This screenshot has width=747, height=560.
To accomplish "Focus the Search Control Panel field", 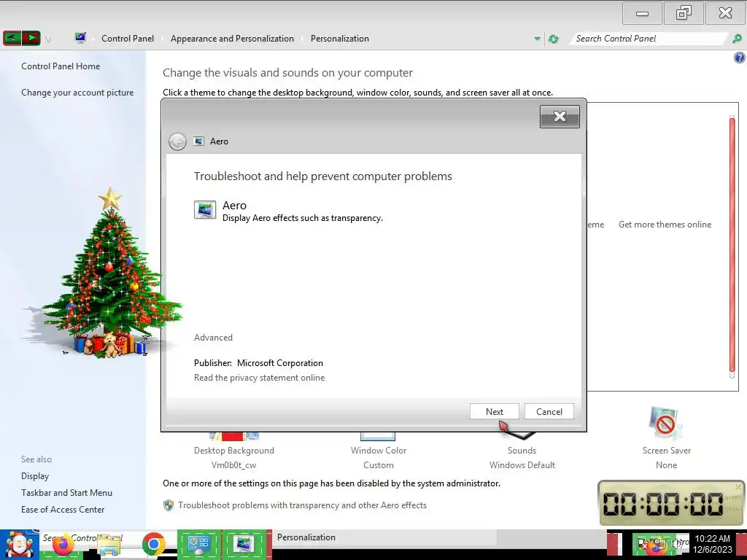I will 649,39.
